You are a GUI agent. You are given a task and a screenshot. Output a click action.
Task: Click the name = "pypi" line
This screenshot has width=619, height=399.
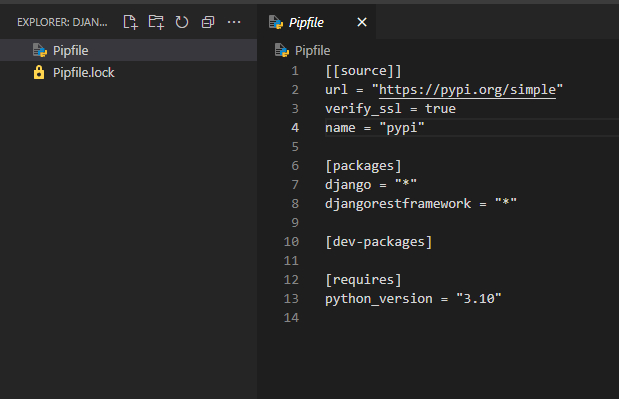pyautogui.click(x=375, y=128)
